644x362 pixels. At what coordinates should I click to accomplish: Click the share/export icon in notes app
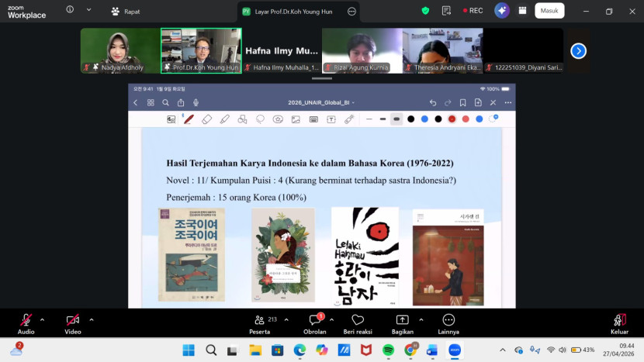(x=181, y=102)
